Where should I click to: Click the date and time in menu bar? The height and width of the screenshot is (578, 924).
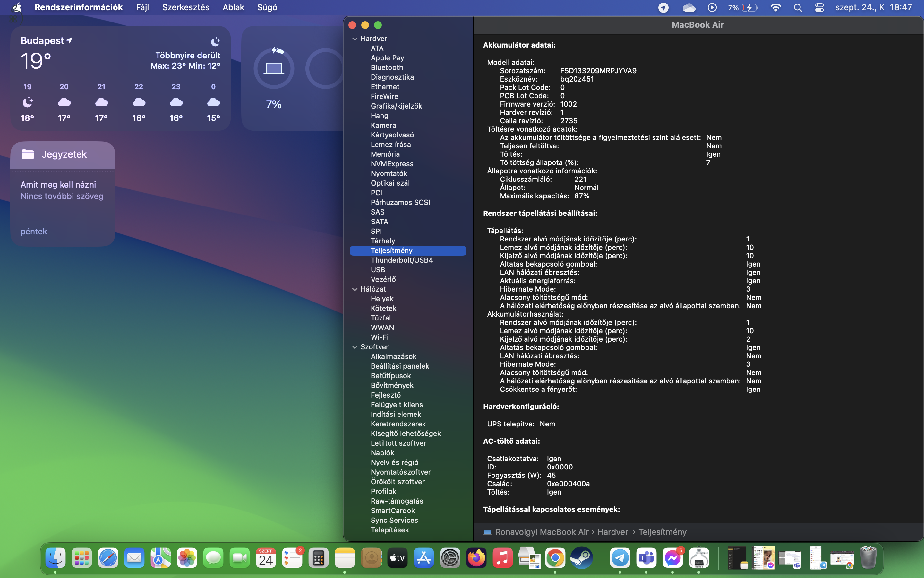coord(873,7)
